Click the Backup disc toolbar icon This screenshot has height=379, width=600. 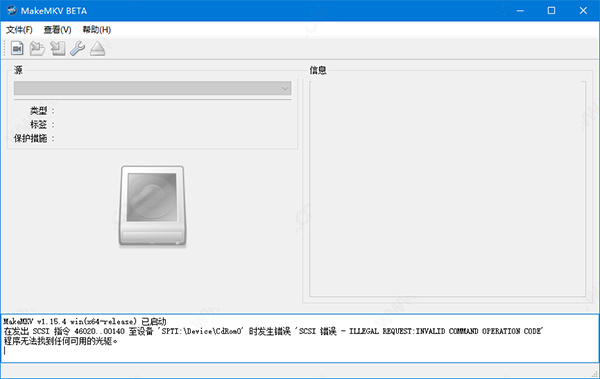point(57,49)
